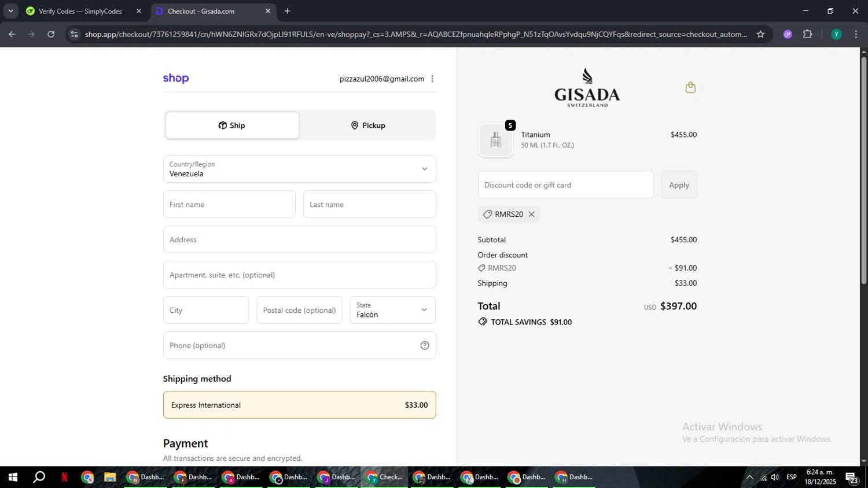The height and width of the screenshot is (488, 868).
Task: Open the Extensions puzzle icon
Action: (x=808, y=34)
